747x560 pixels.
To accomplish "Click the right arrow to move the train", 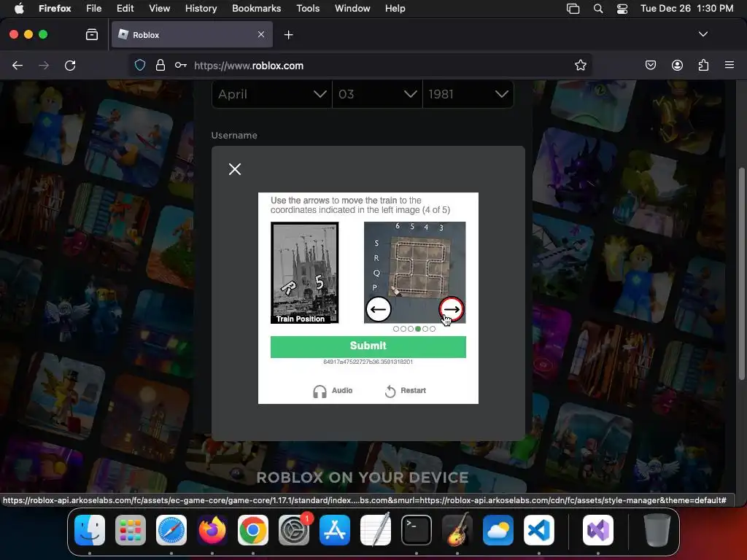I will (x=451, y=309).
